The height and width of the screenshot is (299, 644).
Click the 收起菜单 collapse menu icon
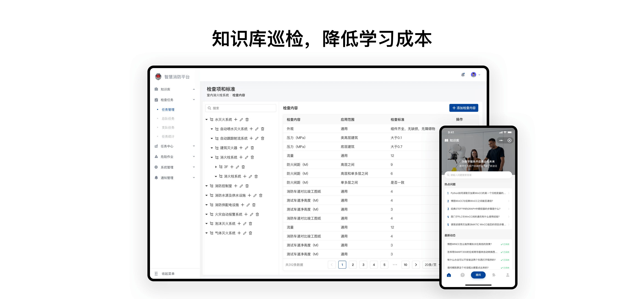156,274
